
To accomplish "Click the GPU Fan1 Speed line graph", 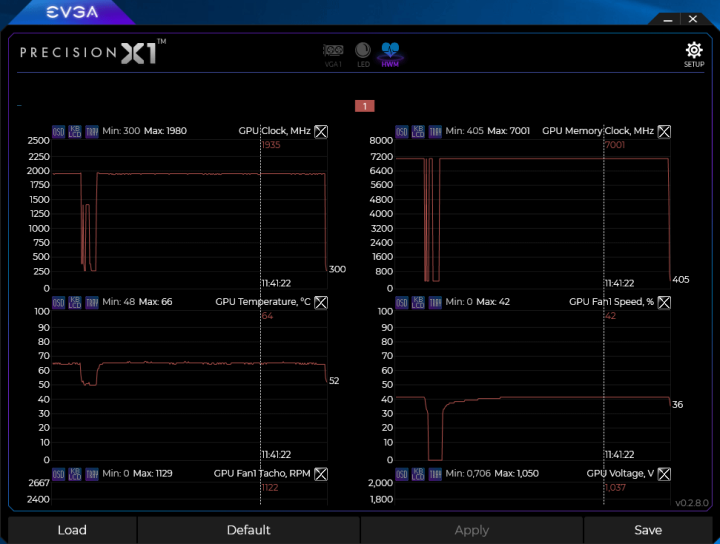I will point(533,386).
